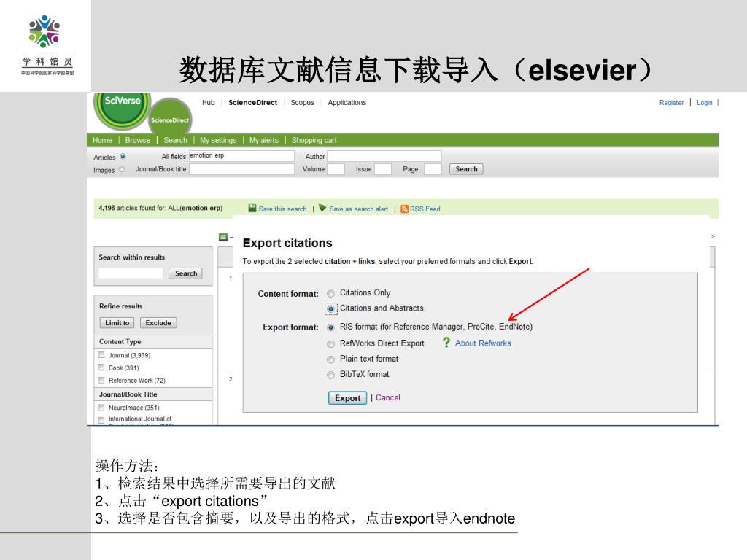Click RSS Feed link

pos(425,209)
